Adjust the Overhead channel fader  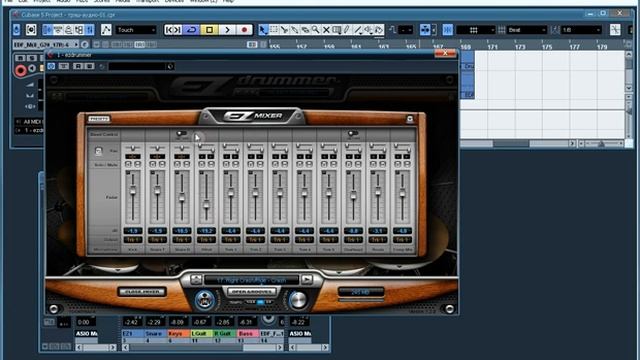coord(353,196)
